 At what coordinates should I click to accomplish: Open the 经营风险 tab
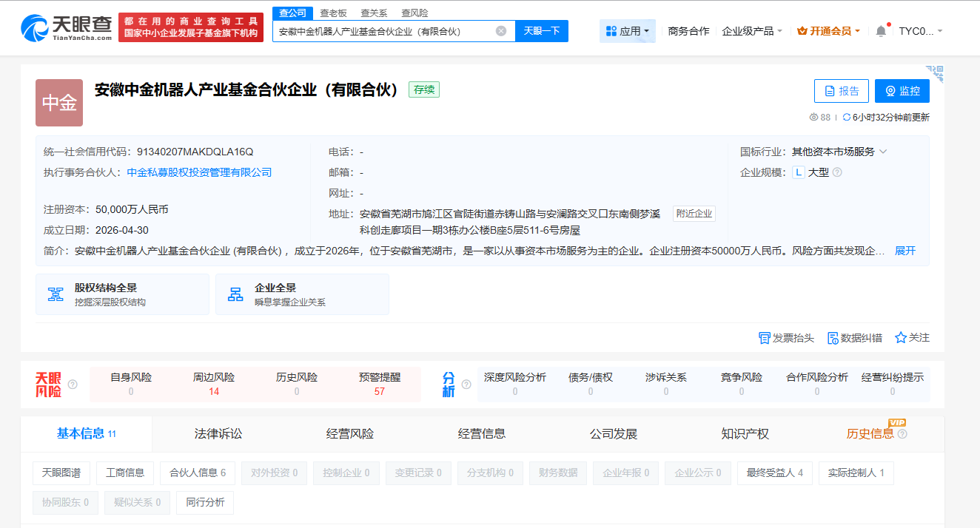click(x=350, y=434)
